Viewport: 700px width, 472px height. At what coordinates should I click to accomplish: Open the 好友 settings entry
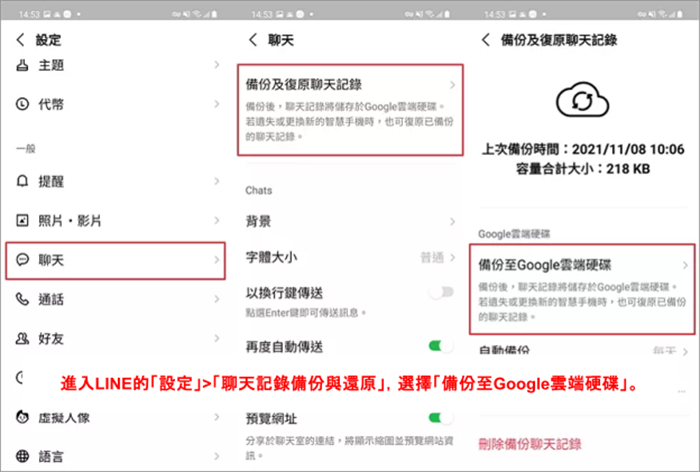(118, 338)
